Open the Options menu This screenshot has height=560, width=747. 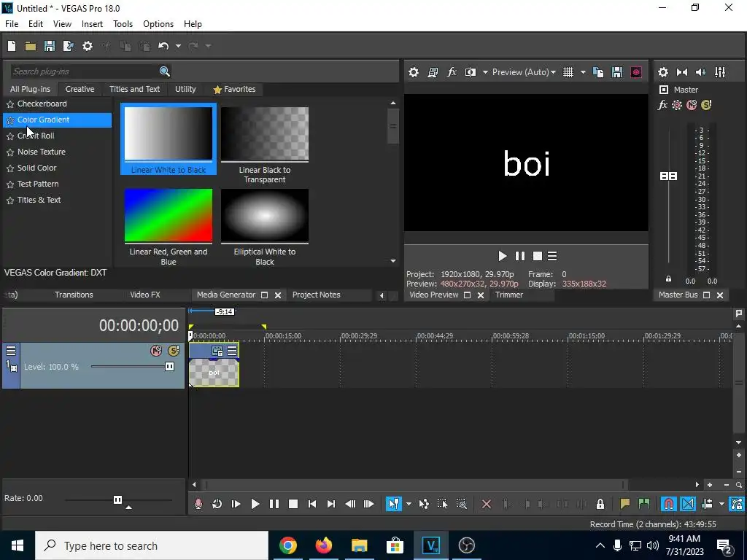coord(158,24)
